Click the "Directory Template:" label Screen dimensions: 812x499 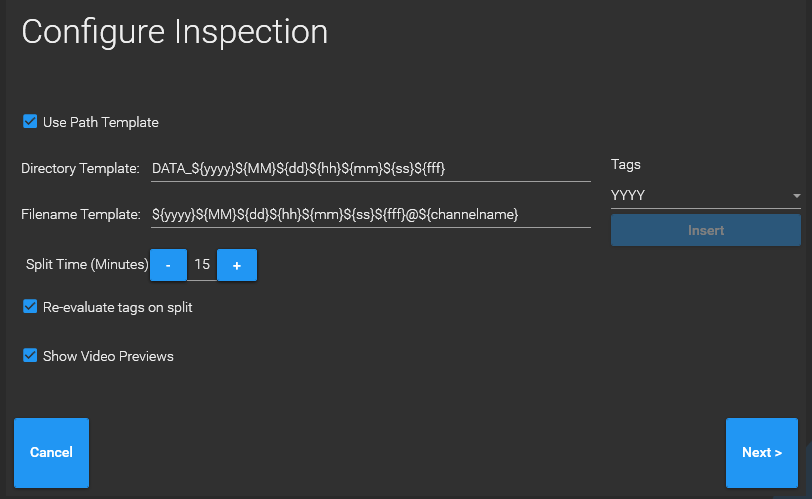point(80,168)
